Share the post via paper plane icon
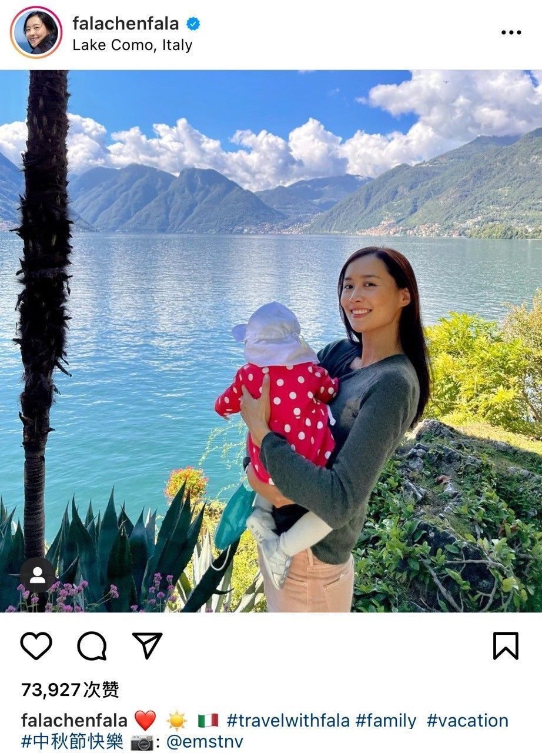This screenshot has width=542, height=756. (147, 645)
